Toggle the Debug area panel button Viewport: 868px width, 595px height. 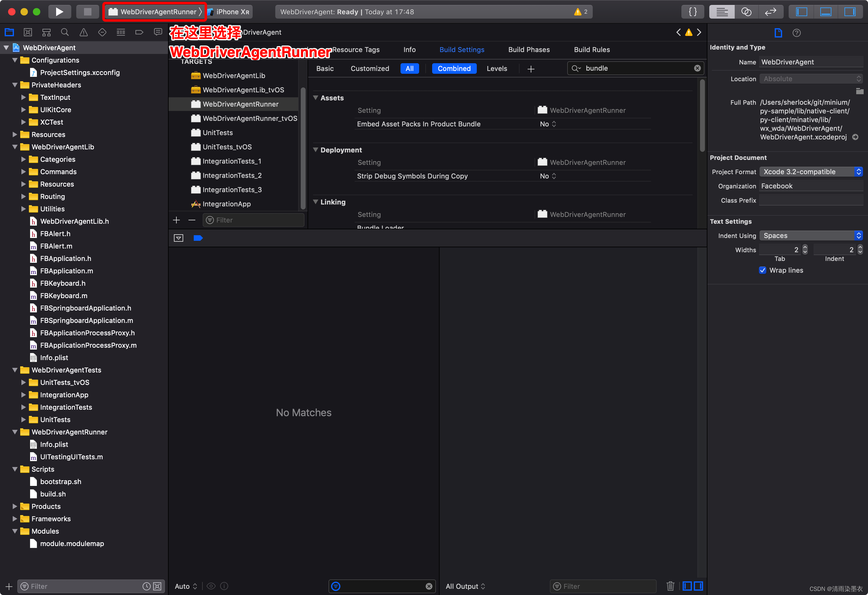pos(826,11)
